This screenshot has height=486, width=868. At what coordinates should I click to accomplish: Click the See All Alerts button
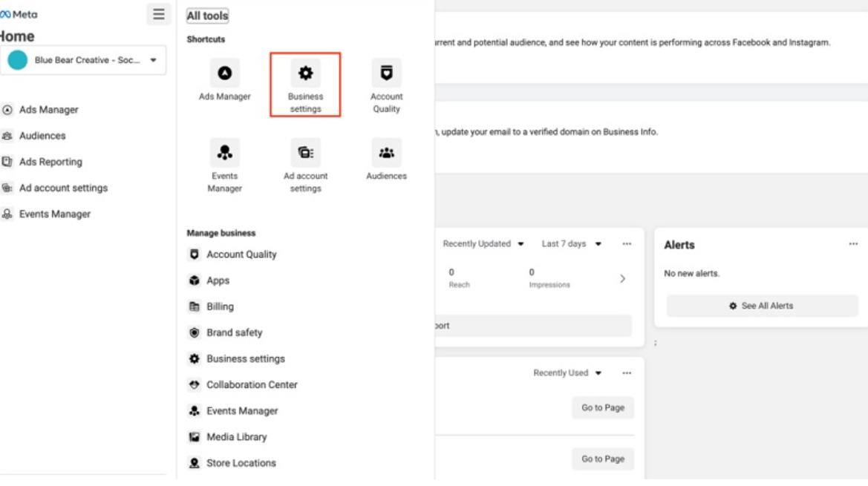pos(762,306)
